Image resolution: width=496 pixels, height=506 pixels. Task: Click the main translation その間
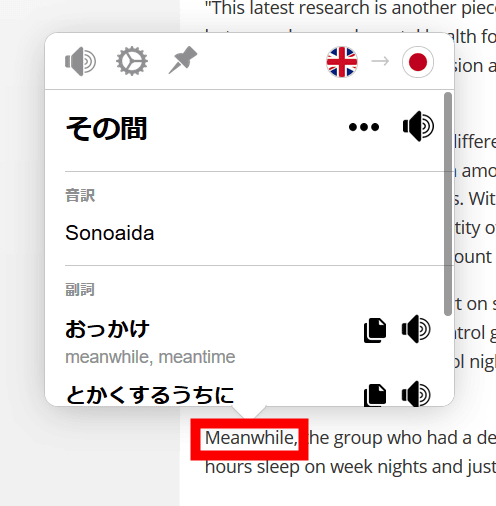click(106, 129)
